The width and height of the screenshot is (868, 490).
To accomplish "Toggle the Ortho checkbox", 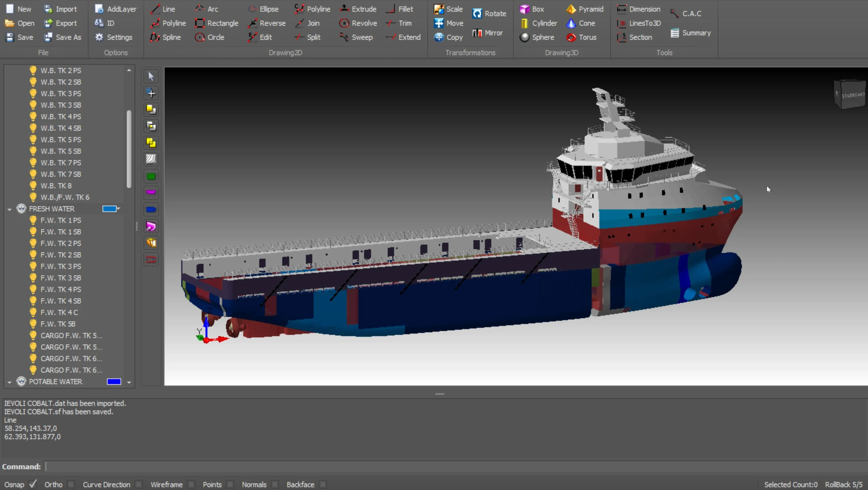I will pyautogui.click(x=71, y=485).
